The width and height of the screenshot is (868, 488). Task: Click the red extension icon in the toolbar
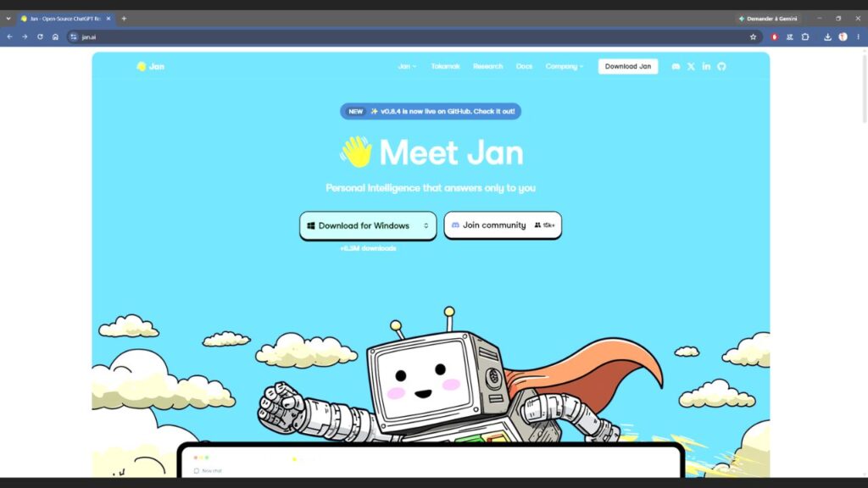pos(775,37)
